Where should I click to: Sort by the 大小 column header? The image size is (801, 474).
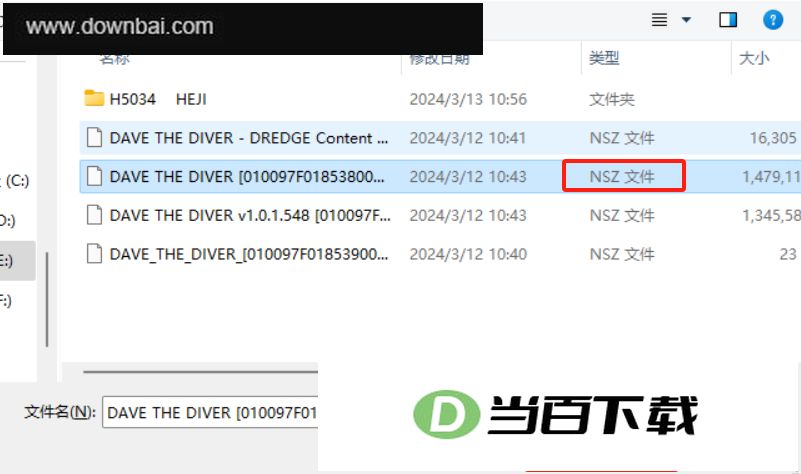pyautogui.click(x=754, y=58)
